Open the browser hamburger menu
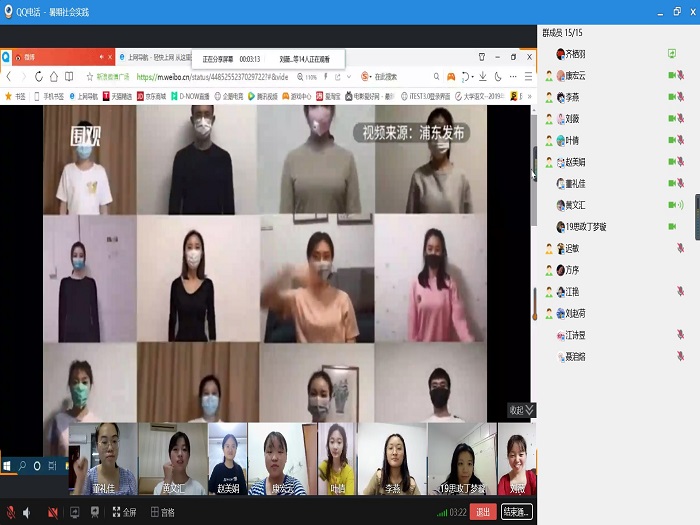 (528, 77)
